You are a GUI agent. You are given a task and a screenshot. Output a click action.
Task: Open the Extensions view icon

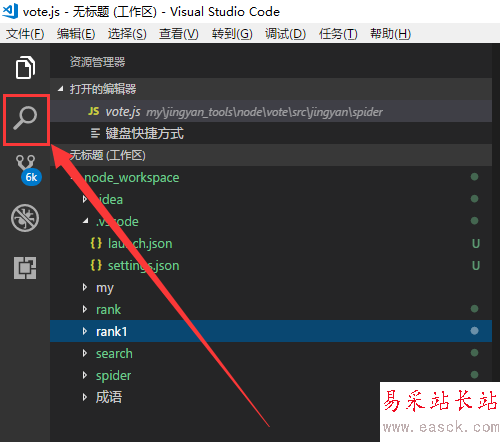tap(25, 268)
